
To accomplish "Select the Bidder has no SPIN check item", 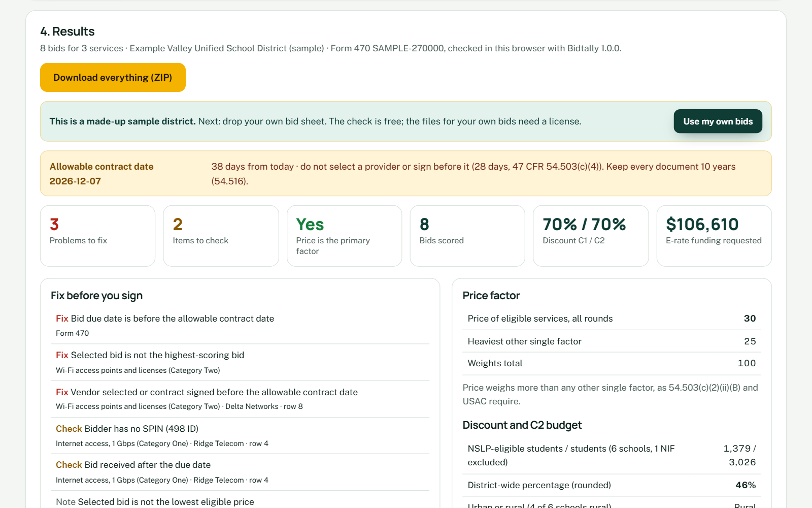I will (240, 435).
